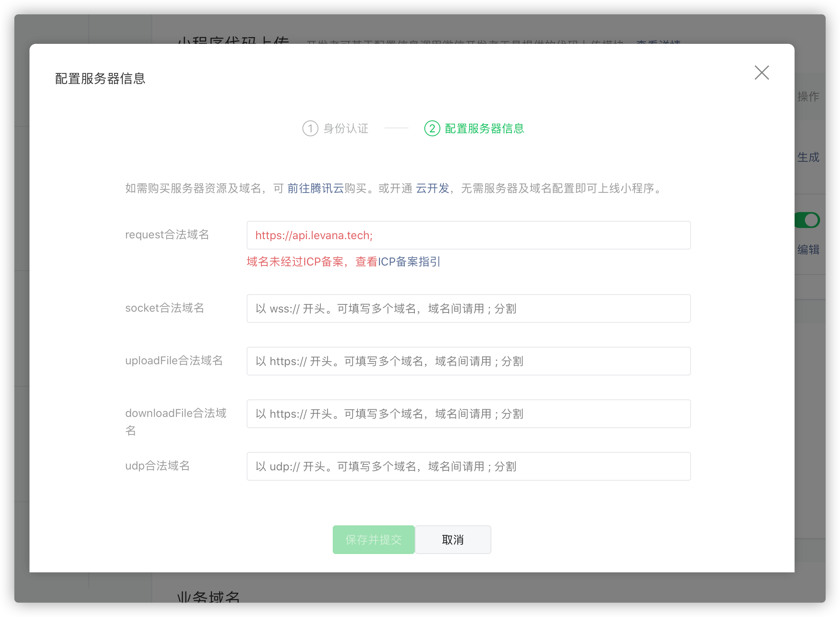Click request合法域名 input field

click(468, 235)
